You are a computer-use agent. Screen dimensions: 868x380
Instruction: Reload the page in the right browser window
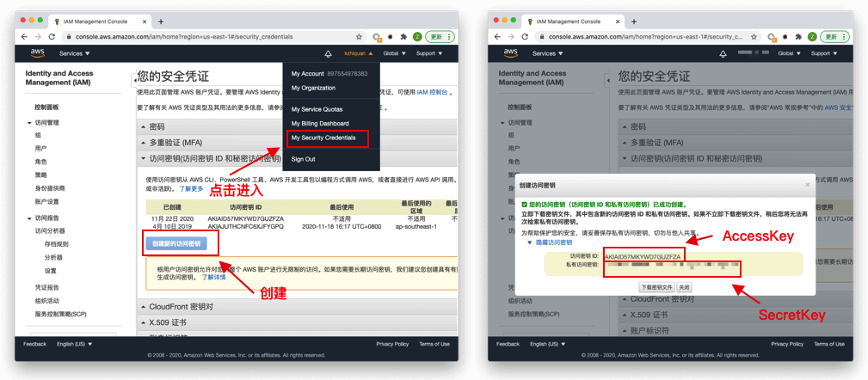[524, 36]
